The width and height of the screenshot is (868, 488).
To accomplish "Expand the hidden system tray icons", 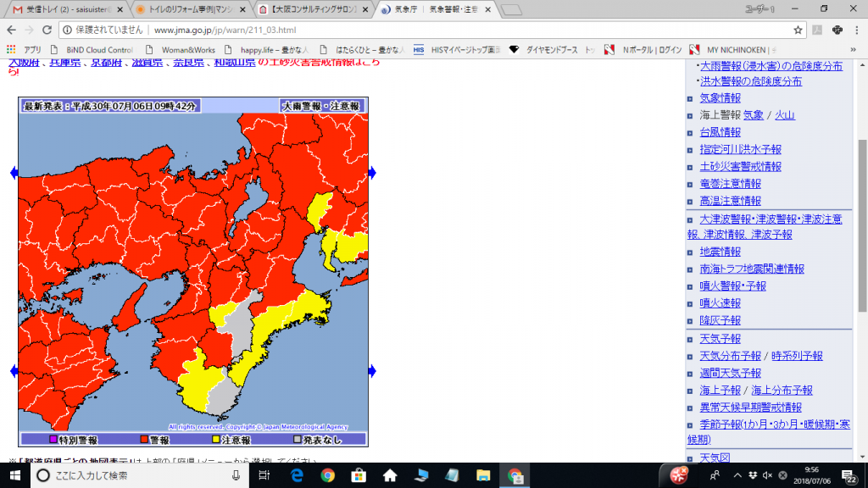I will (737, 475).
